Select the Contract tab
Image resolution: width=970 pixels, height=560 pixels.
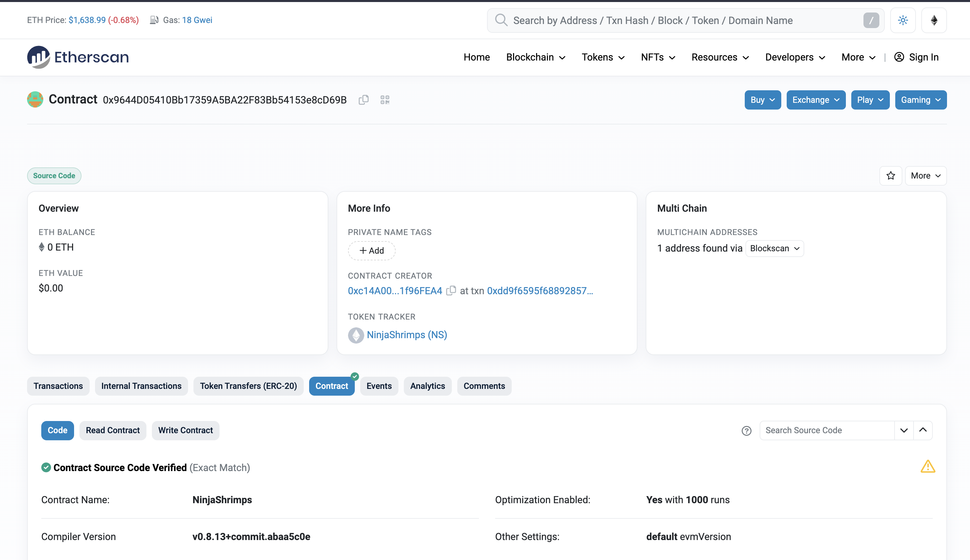click(x=331, y=386)
